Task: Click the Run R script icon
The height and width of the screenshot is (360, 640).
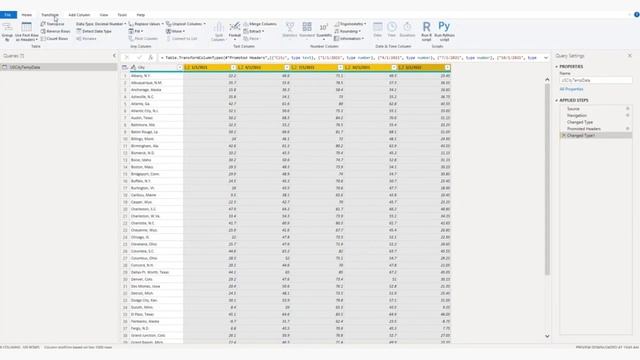Action: [427, 27]
